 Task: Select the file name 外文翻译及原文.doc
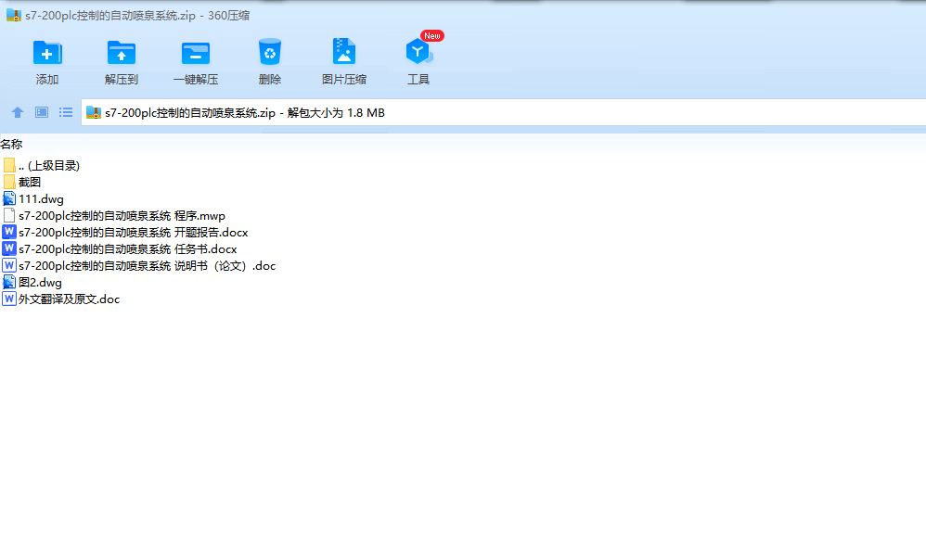pos(69,299)
